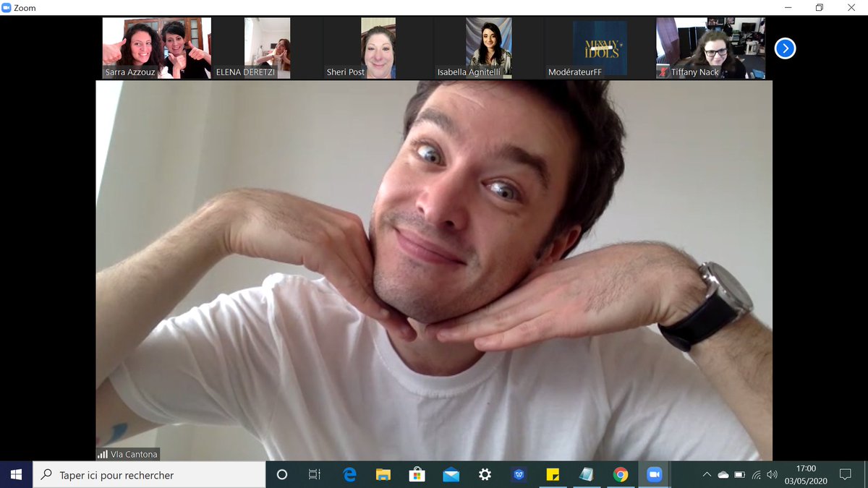This screenshot has height=488, width=868.
Task: Click the 'Taper ici pour rechercher' search box
Action: click(x=149, y=475)
